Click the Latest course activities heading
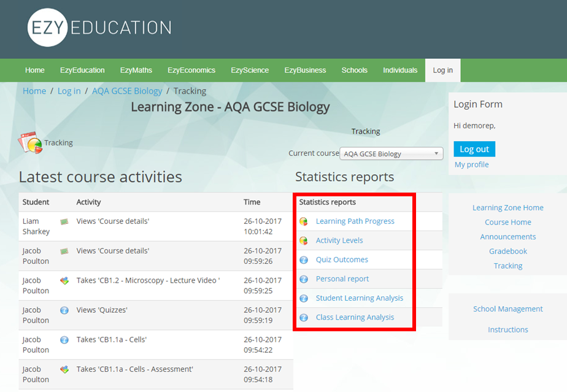 (x=101, y=177)
